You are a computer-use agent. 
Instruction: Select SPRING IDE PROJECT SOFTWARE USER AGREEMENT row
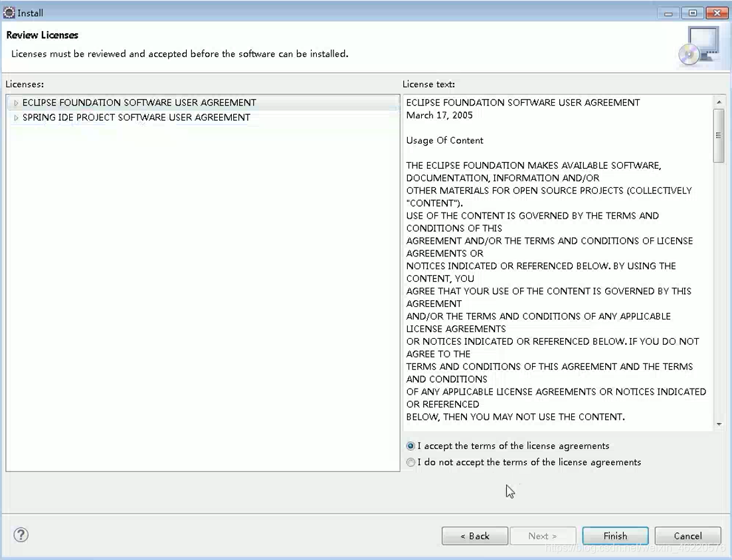pyautogui.click(x=136, y=118)
